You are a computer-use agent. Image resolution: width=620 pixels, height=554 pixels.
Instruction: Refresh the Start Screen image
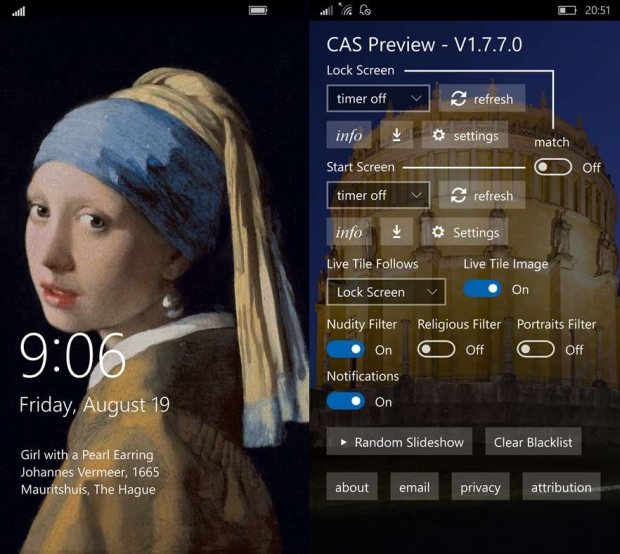click(482, 195)
